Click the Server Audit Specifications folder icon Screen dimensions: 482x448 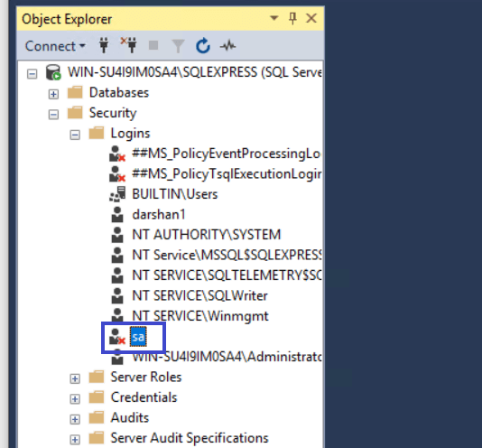point(97,437)
